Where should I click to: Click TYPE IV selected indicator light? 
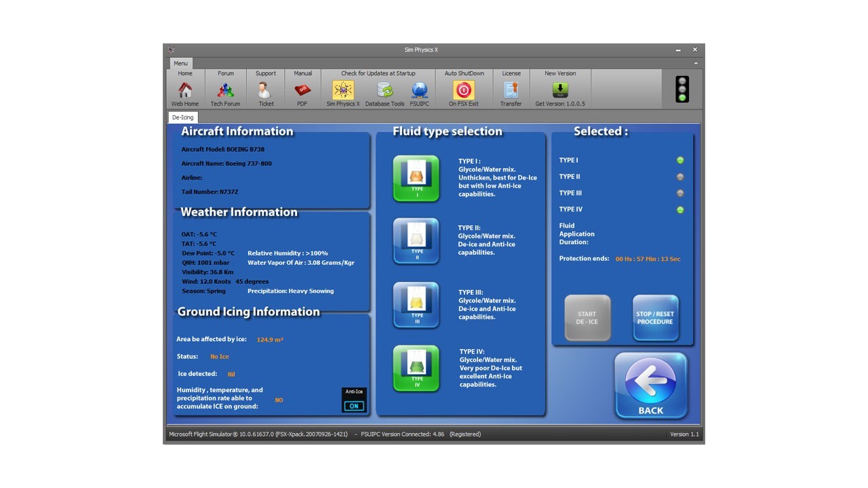(680, 209)
